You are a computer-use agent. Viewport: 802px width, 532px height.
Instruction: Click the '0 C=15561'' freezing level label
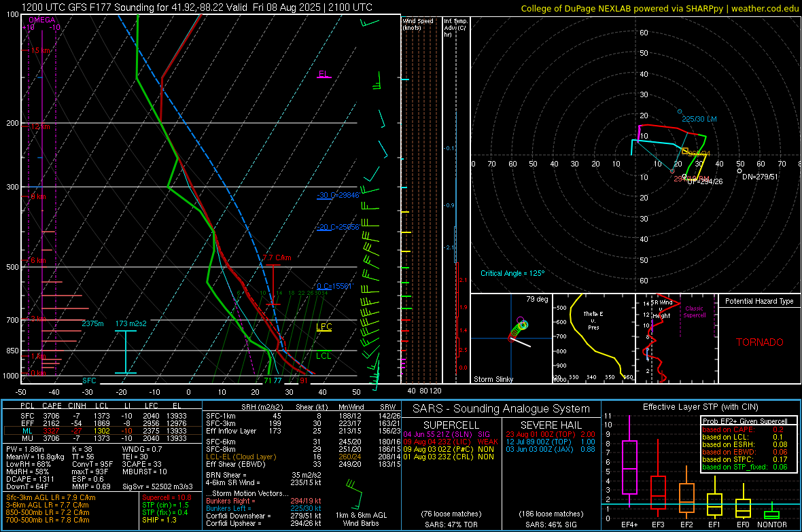coord(335,286)
